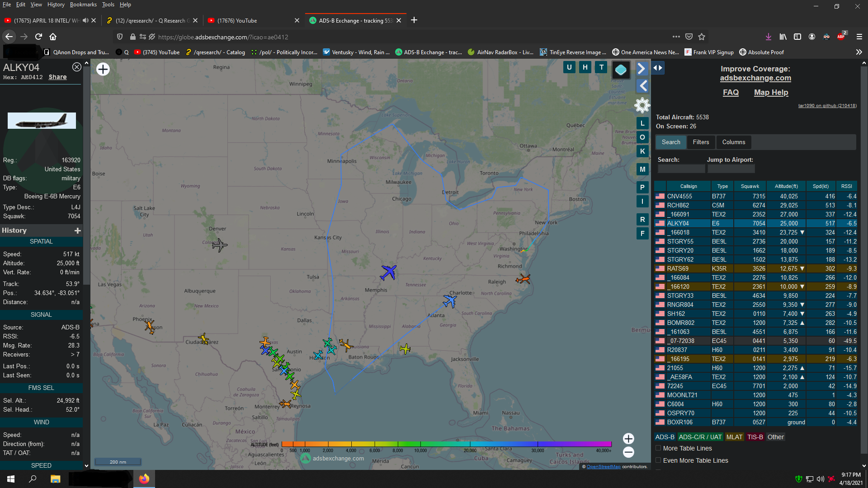Close the ALKY04 aircraft info panel

point(77,67)
